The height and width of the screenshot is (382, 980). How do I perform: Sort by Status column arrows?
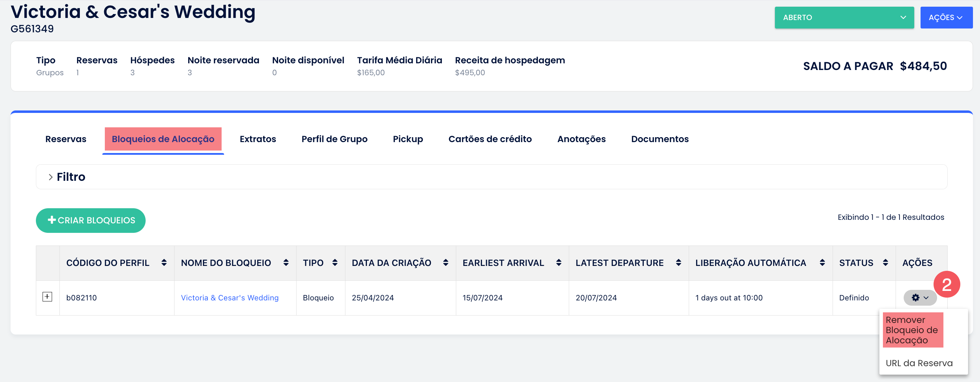[x=885, y=262]
